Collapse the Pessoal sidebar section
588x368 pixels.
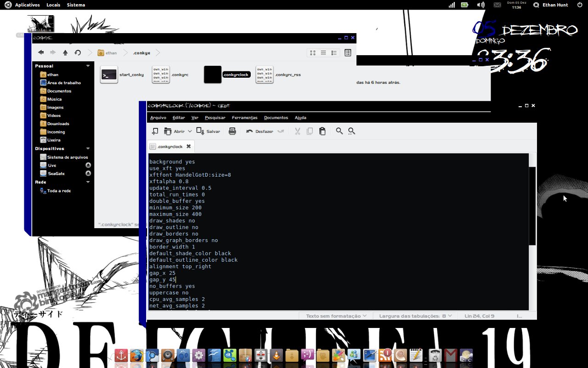click(x=88, y=66)
